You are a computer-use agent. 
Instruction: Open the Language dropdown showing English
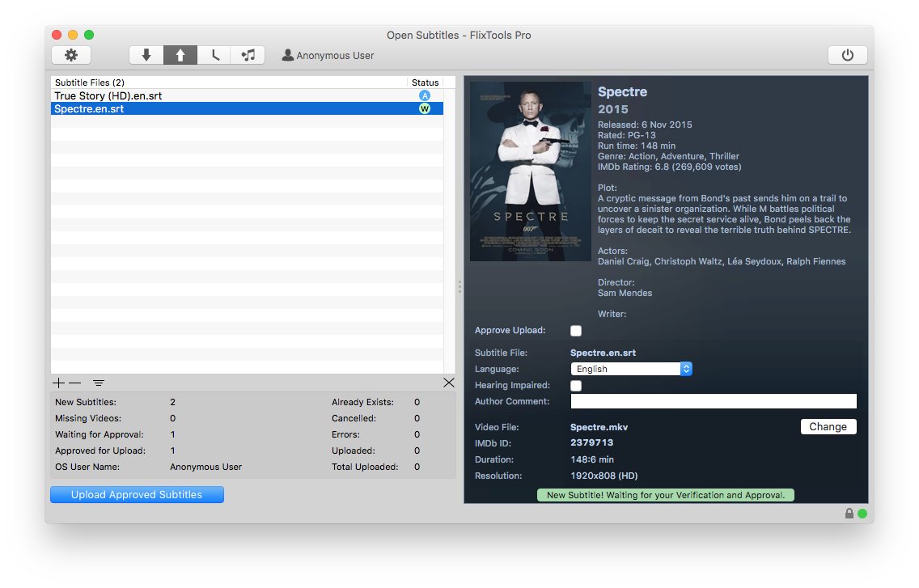pyautogui.click(x=631, y=369)
